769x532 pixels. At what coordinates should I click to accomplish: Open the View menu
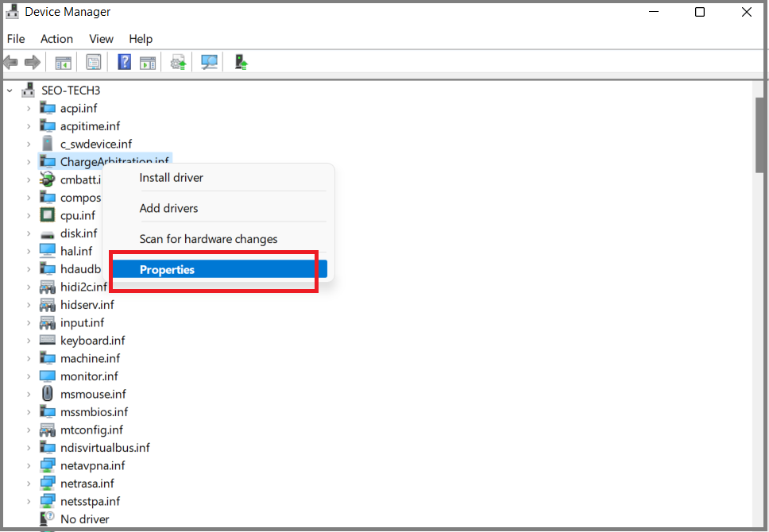(102, 39)
